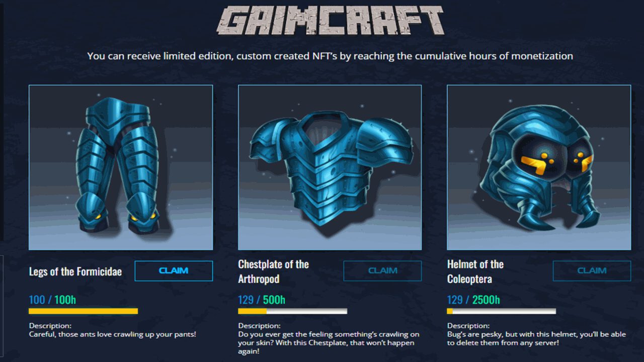This screenshot has height=362, width=644.
Task: Click the 129 of 500h progress bar
Action: (292, 311)
